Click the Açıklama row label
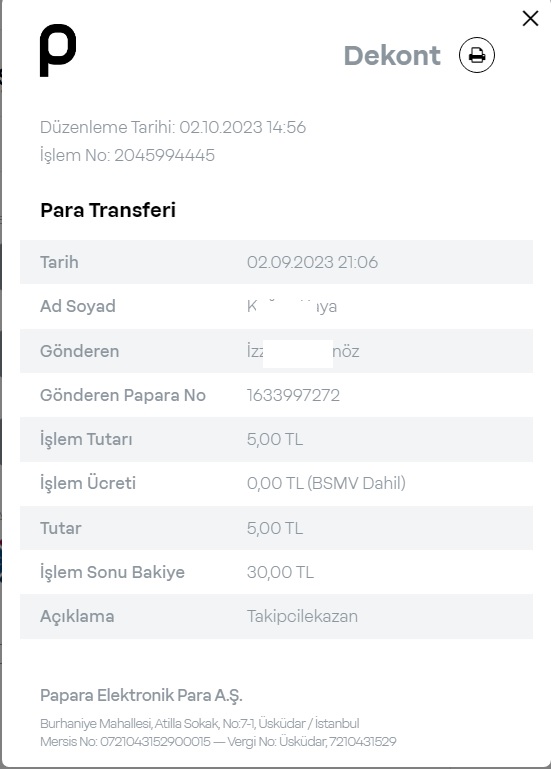This screenshot has width=551, height=769. [77, 616]
